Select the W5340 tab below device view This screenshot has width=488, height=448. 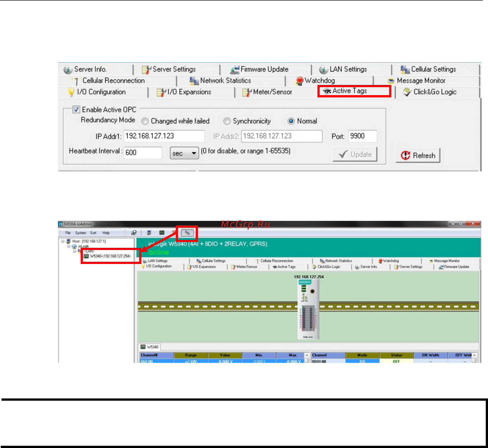pos(150,347)
